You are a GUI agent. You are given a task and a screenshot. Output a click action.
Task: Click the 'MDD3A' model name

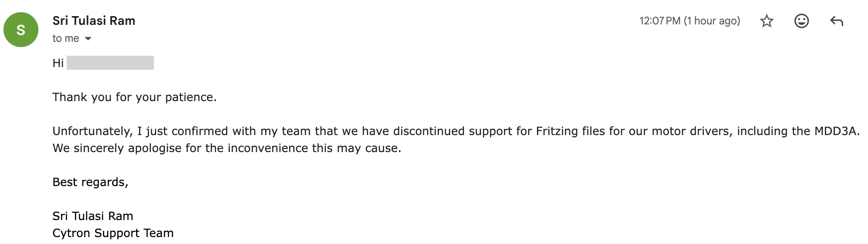pos(835,131)
